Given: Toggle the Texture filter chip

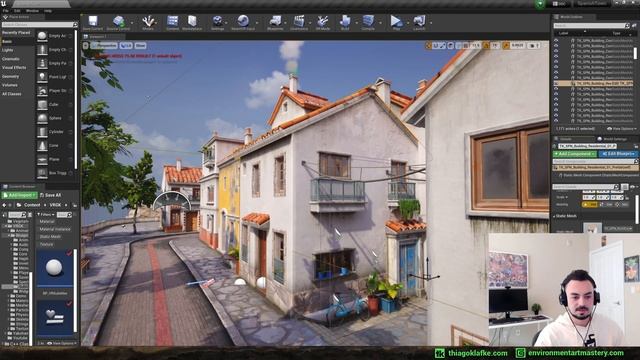Looking at the screenshot, I should (x=46, y=244).
